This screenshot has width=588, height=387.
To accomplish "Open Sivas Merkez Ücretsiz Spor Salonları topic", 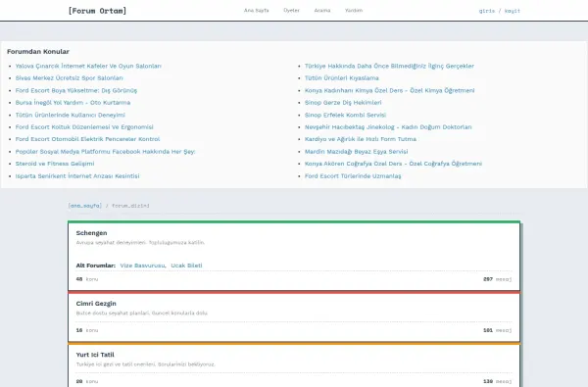I will pyautogui.click(x=69, y=78).
